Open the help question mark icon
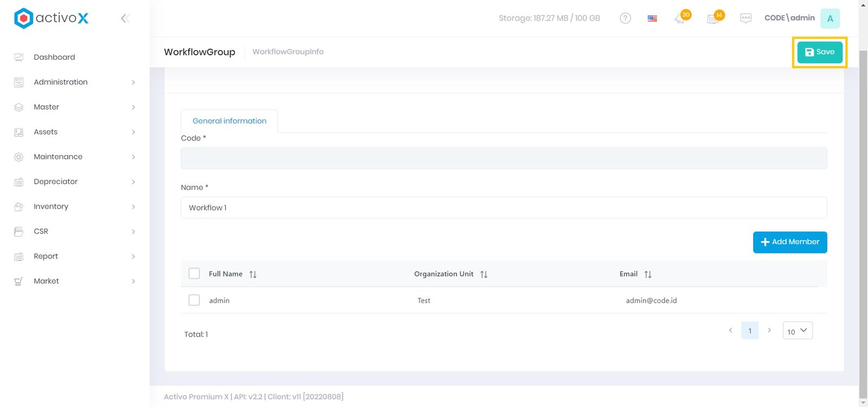Screen dimensions: 868x407 tap(625, 18)
